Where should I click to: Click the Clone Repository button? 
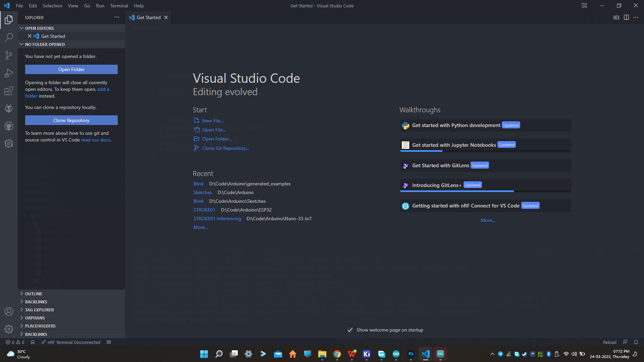(x=71, y=120)
